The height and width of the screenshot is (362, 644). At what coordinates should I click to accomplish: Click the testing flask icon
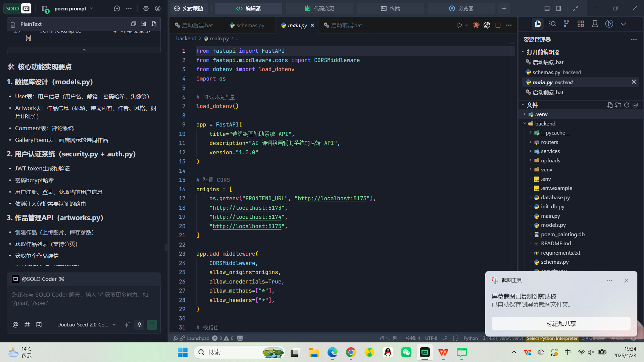click(595, 24)
